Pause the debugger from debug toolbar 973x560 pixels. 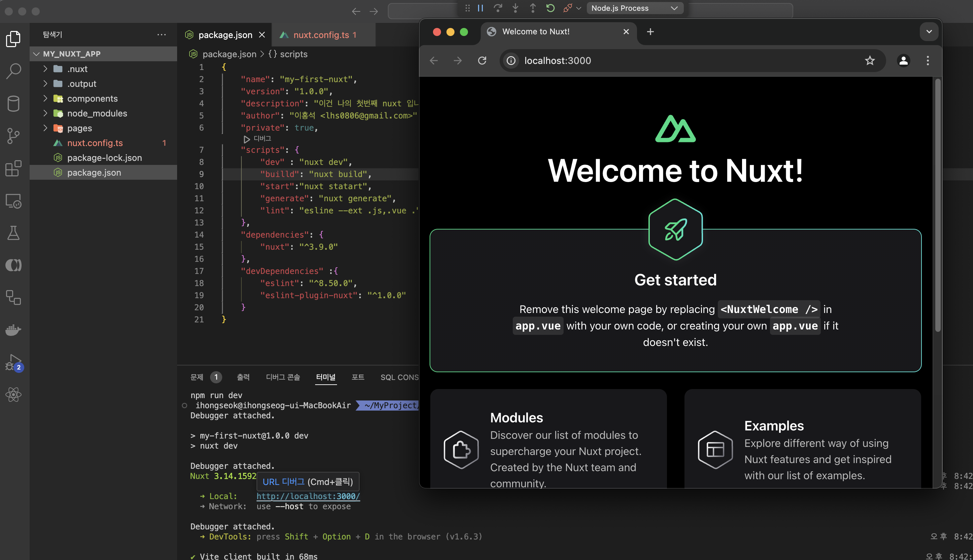[480, 8]
